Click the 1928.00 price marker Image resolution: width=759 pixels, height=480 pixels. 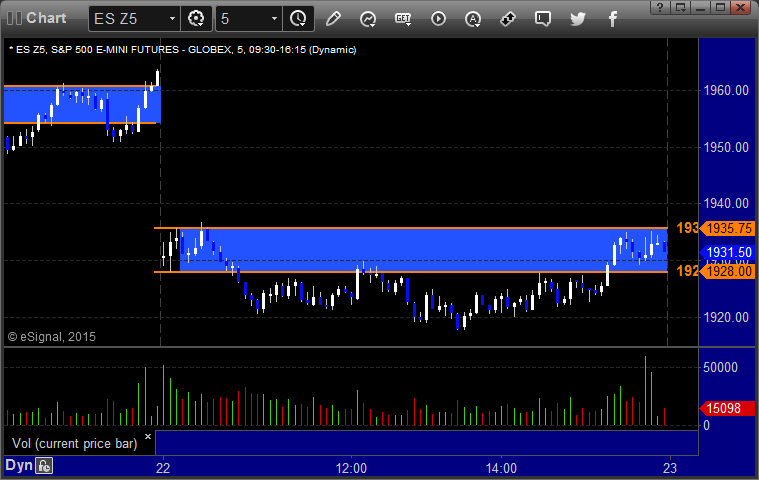tap(727, 271)
